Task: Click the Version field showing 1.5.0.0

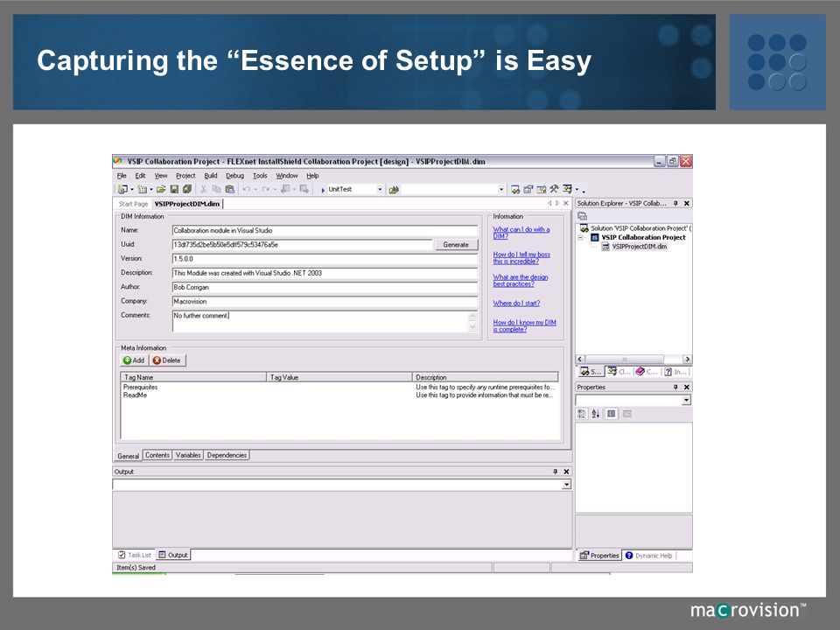Action: (x=325, y=259)
